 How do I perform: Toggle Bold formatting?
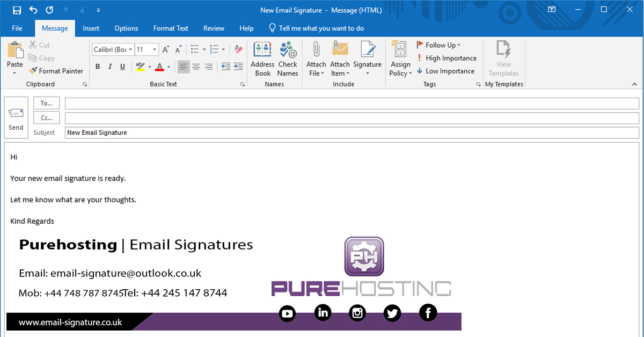point(98,67)
